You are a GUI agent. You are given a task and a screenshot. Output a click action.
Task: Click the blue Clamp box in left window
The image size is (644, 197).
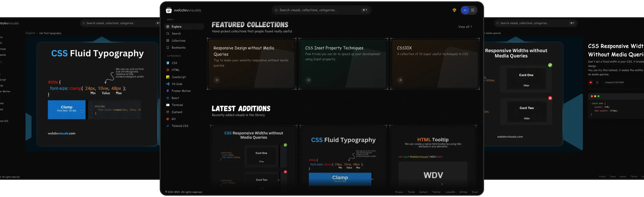click(x=67, y=110)
